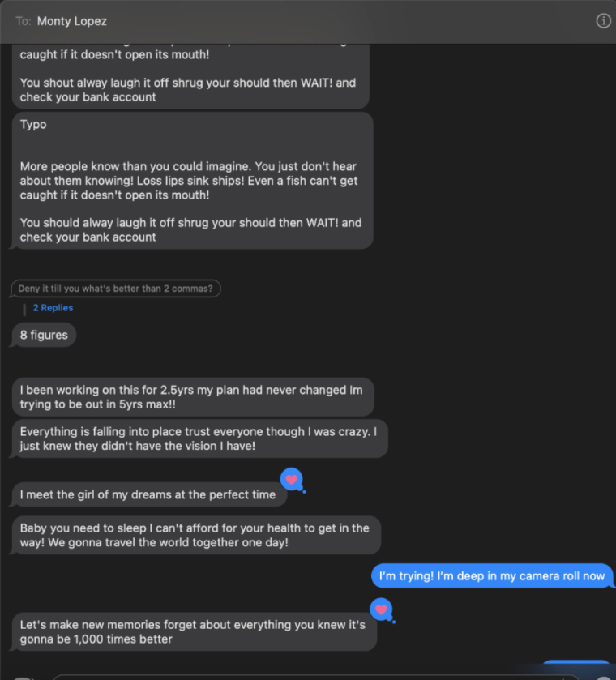This screenshot has width=616, height=680.
Task: Click the thread indicator bar beside 2 Replies
Action: click(24, 310)
